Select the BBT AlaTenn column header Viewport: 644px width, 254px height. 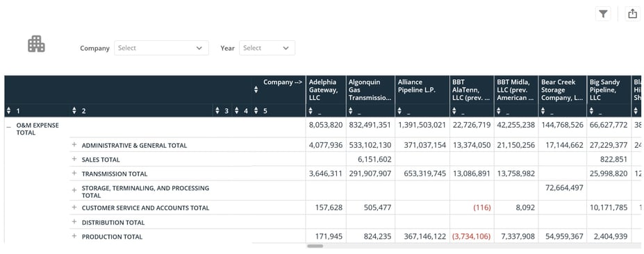[472, 90]
